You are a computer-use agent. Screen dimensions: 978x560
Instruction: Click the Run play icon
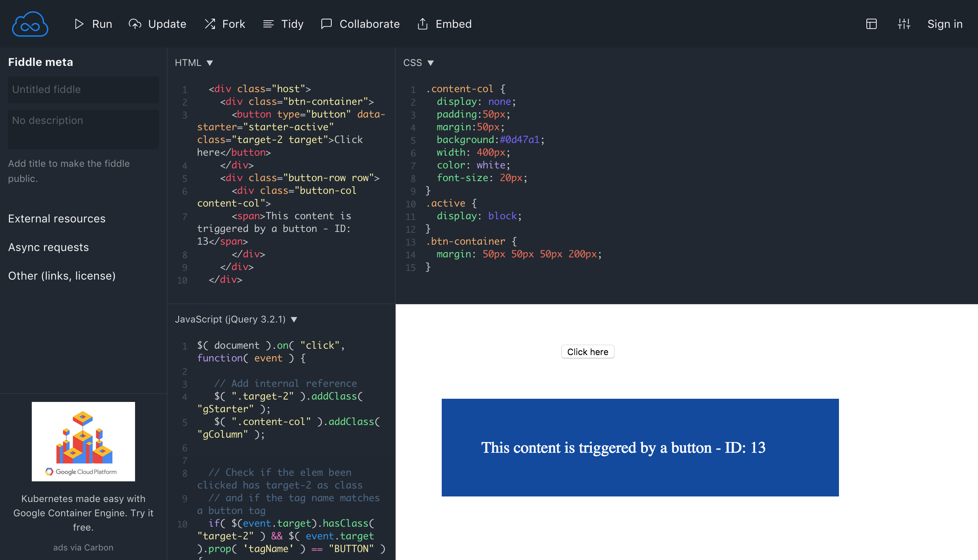coord(79,24)
